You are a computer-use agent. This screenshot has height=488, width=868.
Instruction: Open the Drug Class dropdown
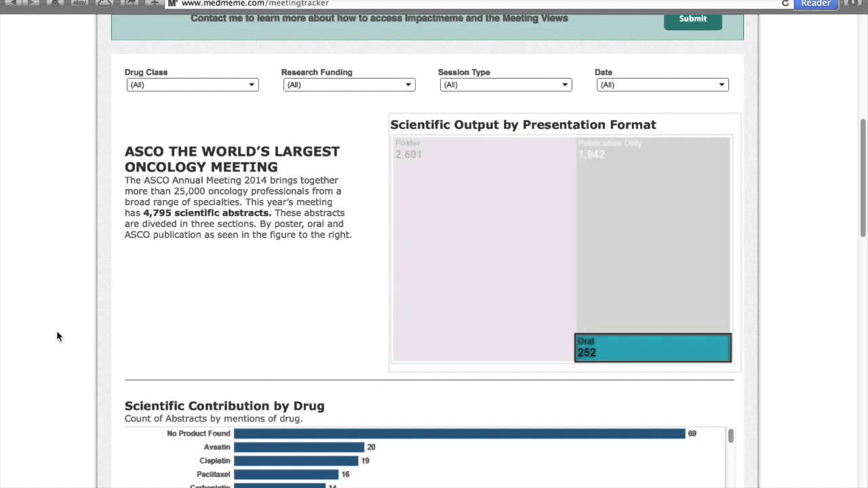pos(193,85)
